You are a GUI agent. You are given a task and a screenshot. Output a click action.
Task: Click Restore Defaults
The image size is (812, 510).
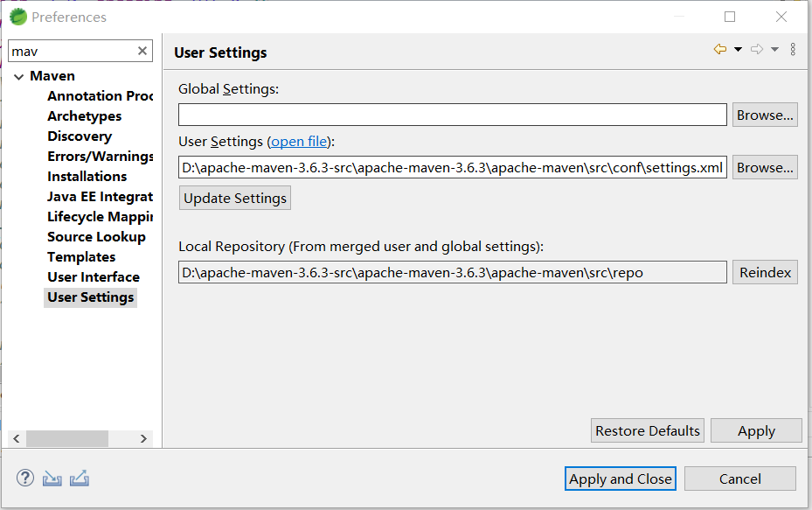[648, 430]
